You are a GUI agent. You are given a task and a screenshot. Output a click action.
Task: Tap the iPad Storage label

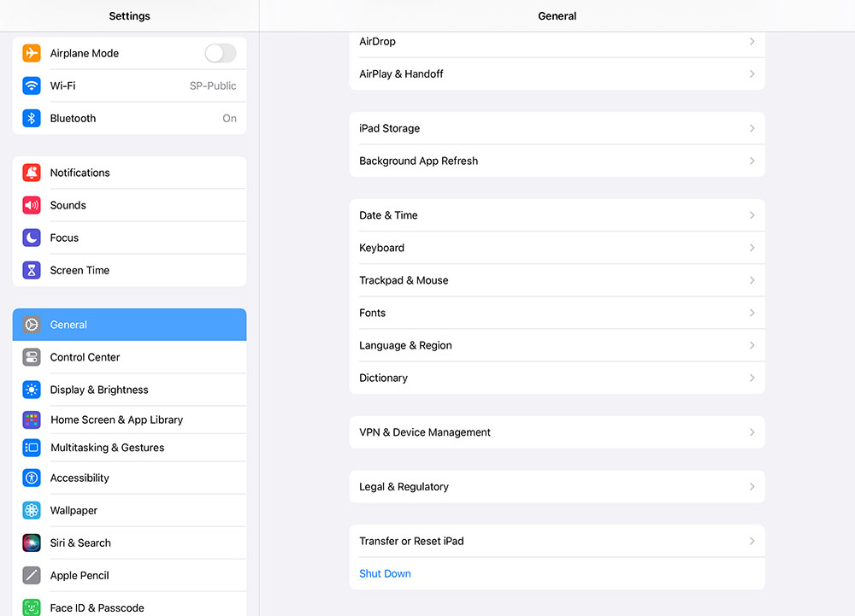(389, 128)
